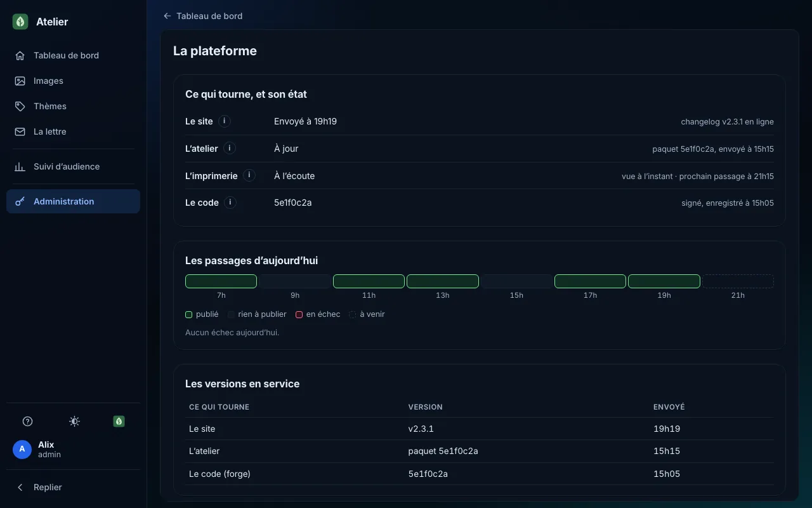Open the Thèmes section
This screenshot has width=812, height=508.
tap(73, 106)
